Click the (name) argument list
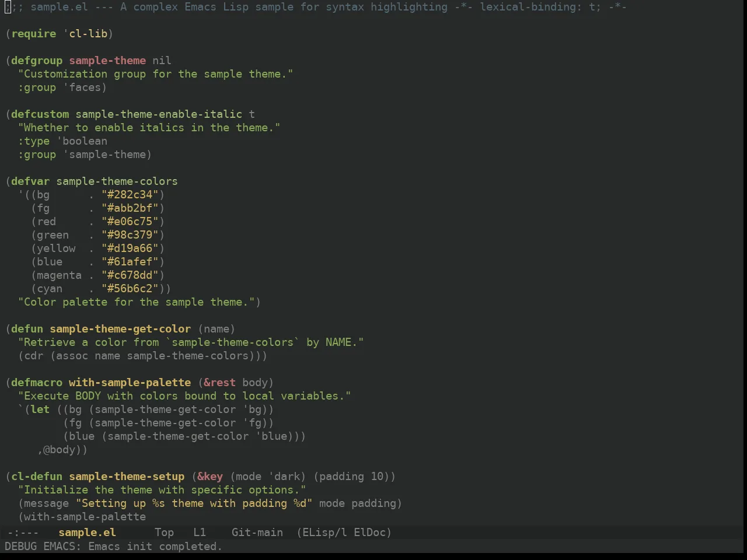Viewport: 747px width, 560px height. click(x=217, y=328)
